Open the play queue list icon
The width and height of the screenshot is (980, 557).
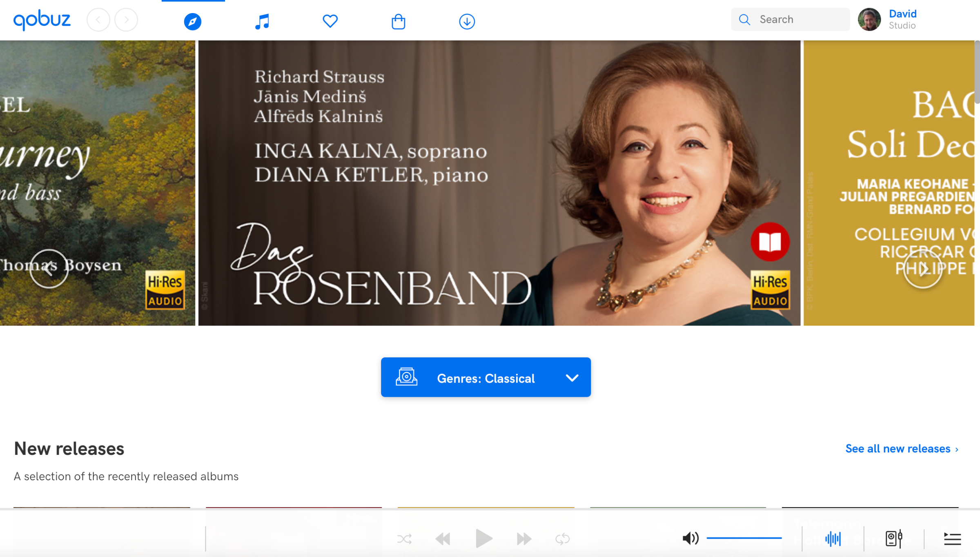click(952, 539)
